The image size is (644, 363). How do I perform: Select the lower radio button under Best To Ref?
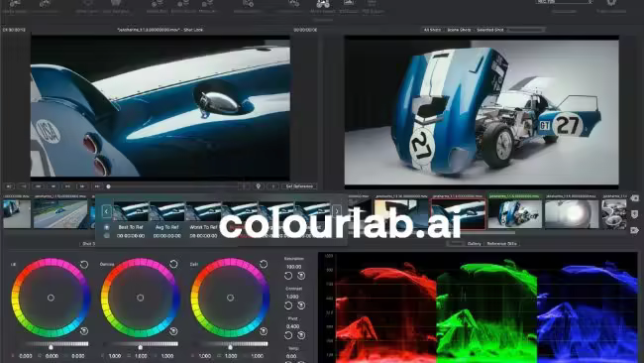(107, 236)
